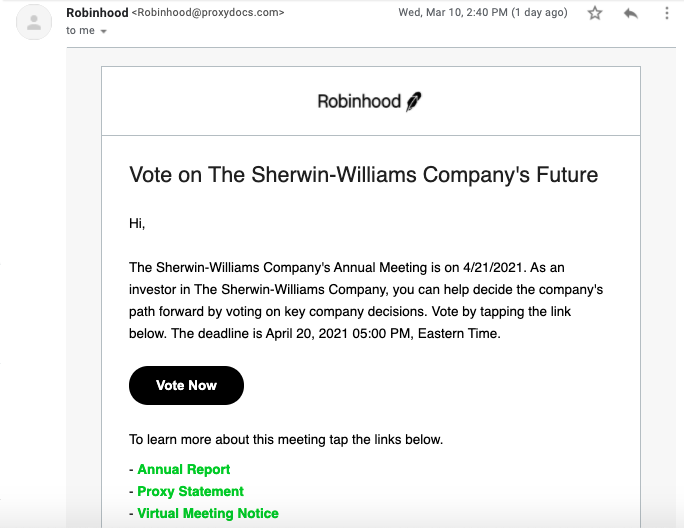Expand recipient details arrow next to "to me"

click(103, 31)
